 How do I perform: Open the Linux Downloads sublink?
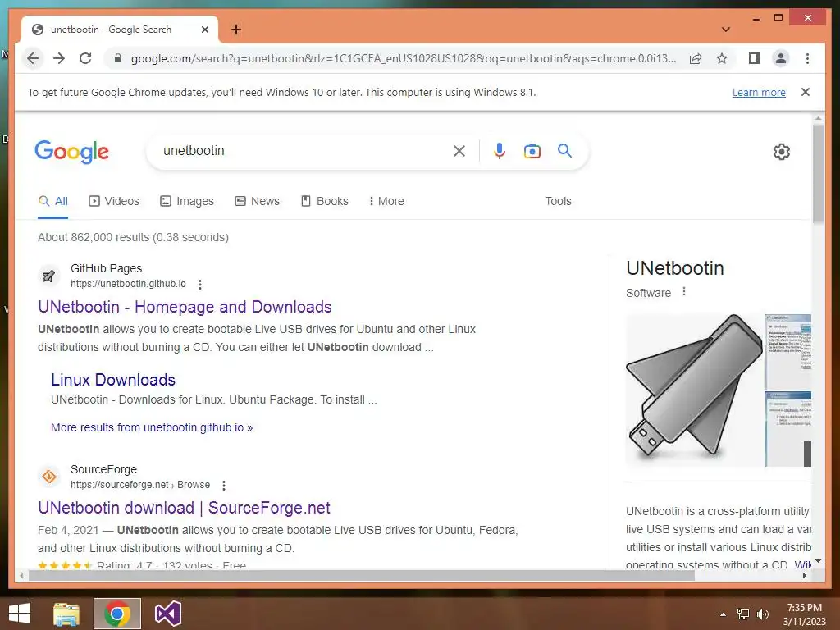click(113, 380)
